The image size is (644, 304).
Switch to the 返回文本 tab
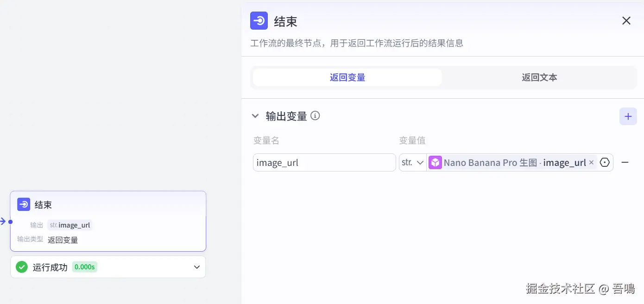(539, 77)
